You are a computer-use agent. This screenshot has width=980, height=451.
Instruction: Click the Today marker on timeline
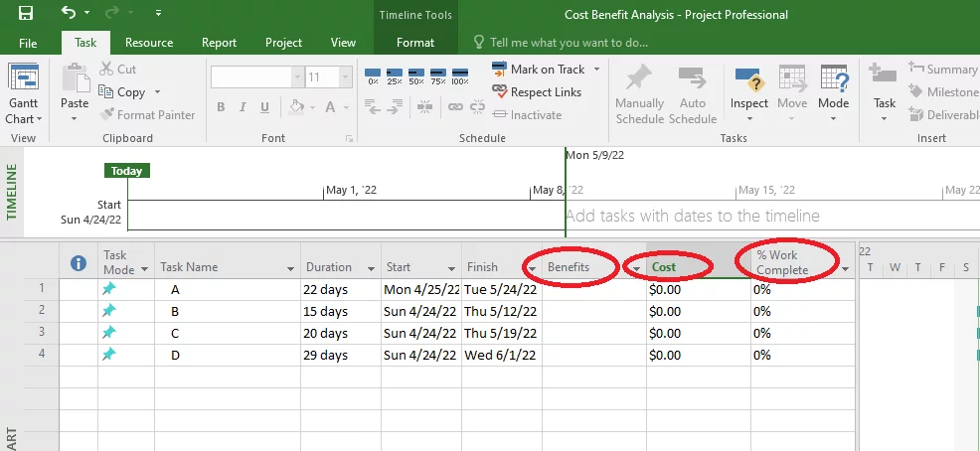tap(126, 171)
